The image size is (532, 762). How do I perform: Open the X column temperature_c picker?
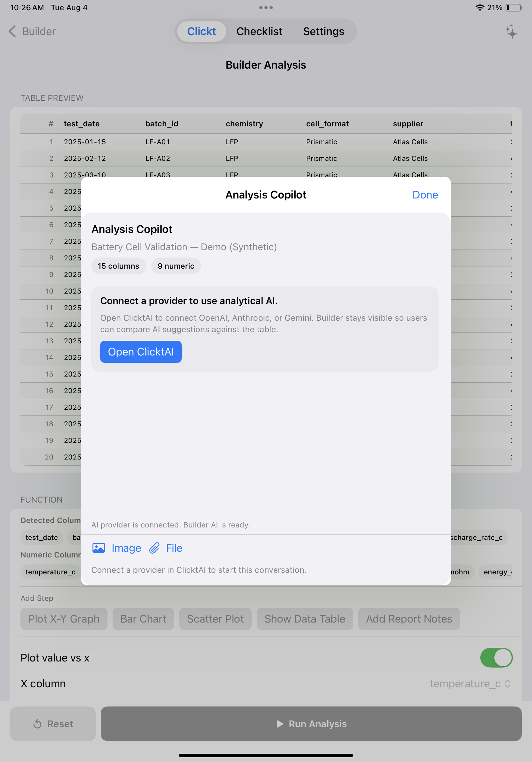click(x=470, y=684)
